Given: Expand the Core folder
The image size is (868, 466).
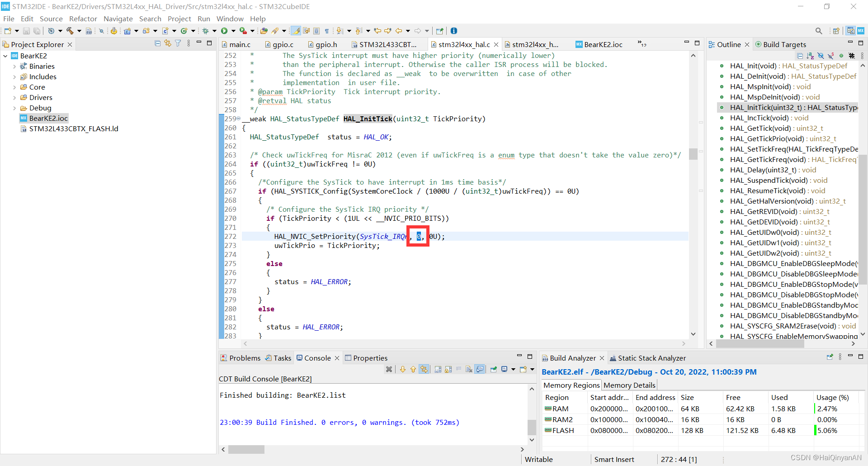Looking at the screenshot, I should tap(14, 87).
